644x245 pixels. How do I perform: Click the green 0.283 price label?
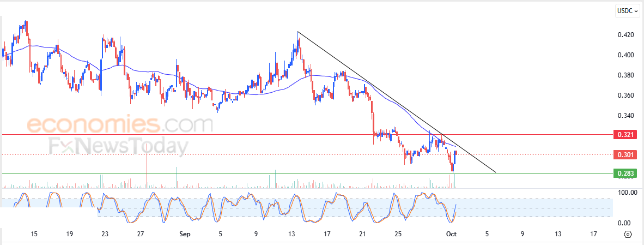pyautogui.click(x=624, y=174)
